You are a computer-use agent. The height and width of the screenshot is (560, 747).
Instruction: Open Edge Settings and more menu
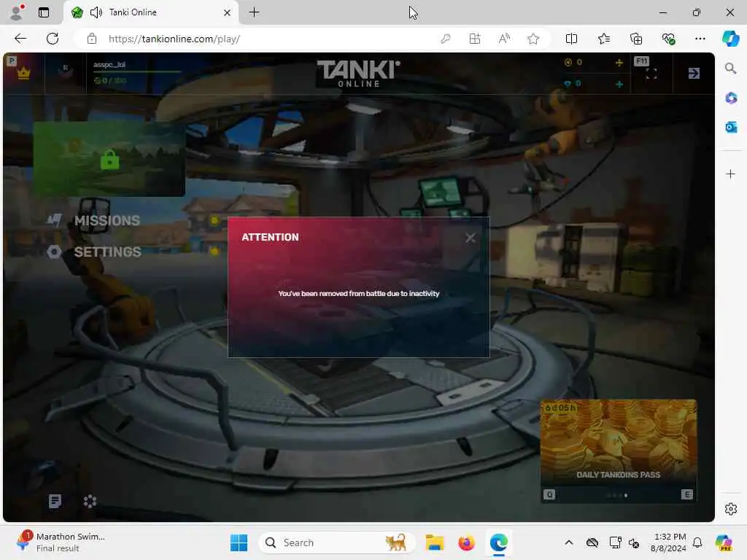(x=700, y=39)
